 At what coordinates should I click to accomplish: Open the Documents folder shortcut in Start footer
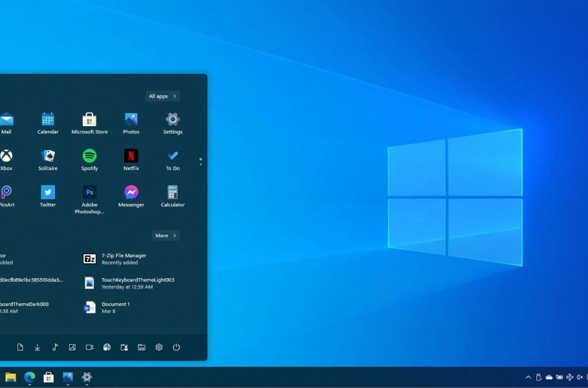(20, 347)
